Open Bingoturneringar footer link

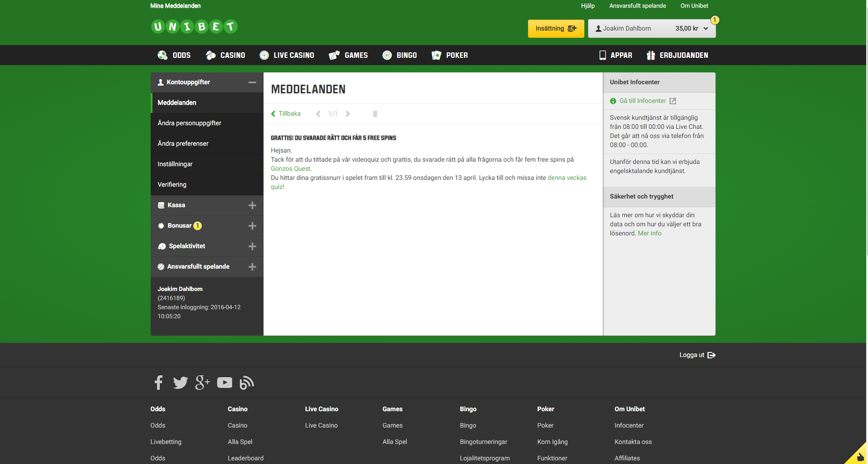pos(483,442)
